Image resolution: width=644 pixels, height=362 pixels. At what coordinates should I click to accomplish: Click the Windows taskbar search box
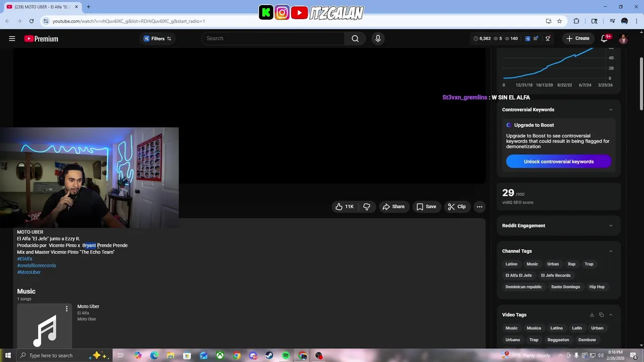click(64, 355)
